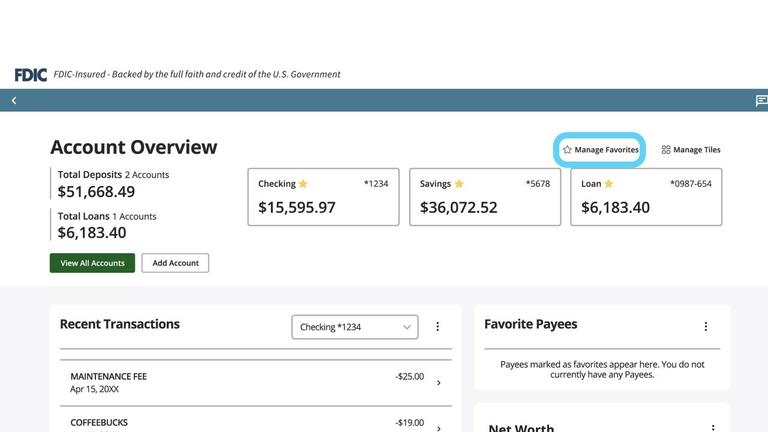Expand MAINTENANCE FEE transaction details chevron
768x432 pixels.
tap(439, 383)
